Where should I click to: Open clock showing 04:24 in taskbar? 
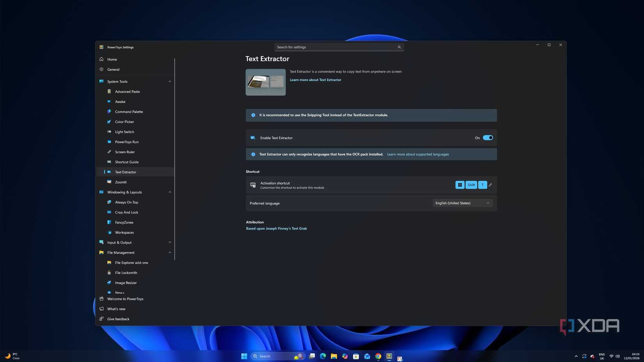click(x=632, y=356)
